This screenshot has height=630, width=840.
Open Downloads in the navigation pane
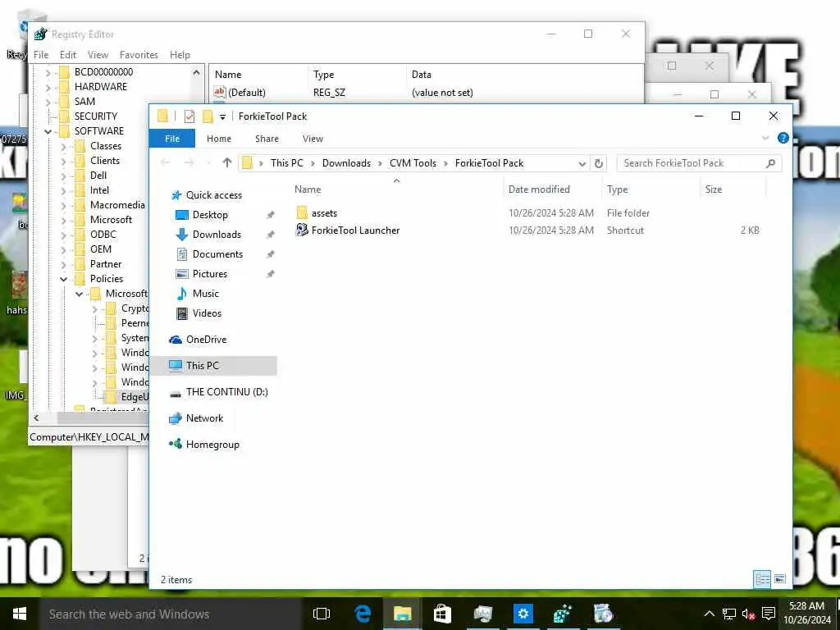tap(217, 235)
